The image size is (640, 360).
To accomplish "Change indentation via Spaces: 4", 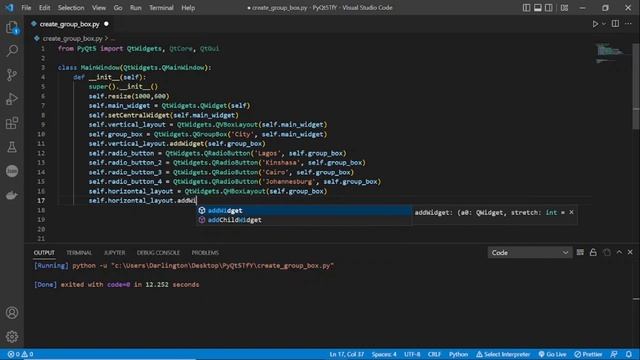I will click(x=384, y=354).
